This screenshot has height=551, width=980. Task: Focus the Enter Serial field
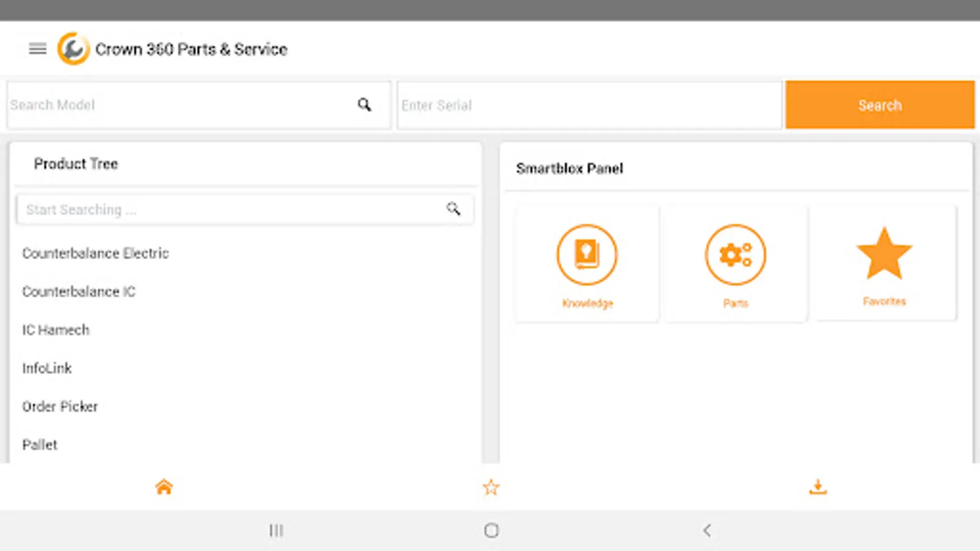coord(590,105)
